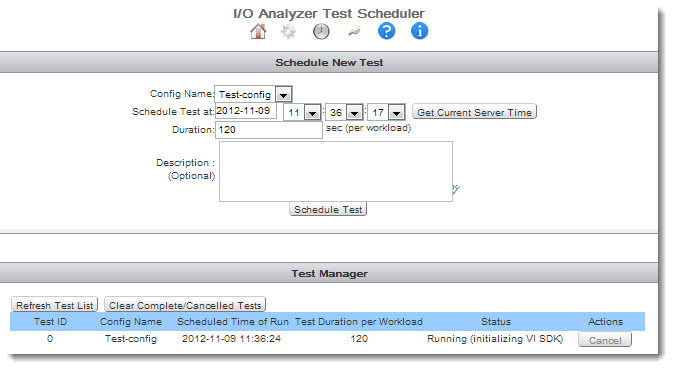673x369 pixels.
Task: Open the gear configuration icon
Action: tap(288, 32)
